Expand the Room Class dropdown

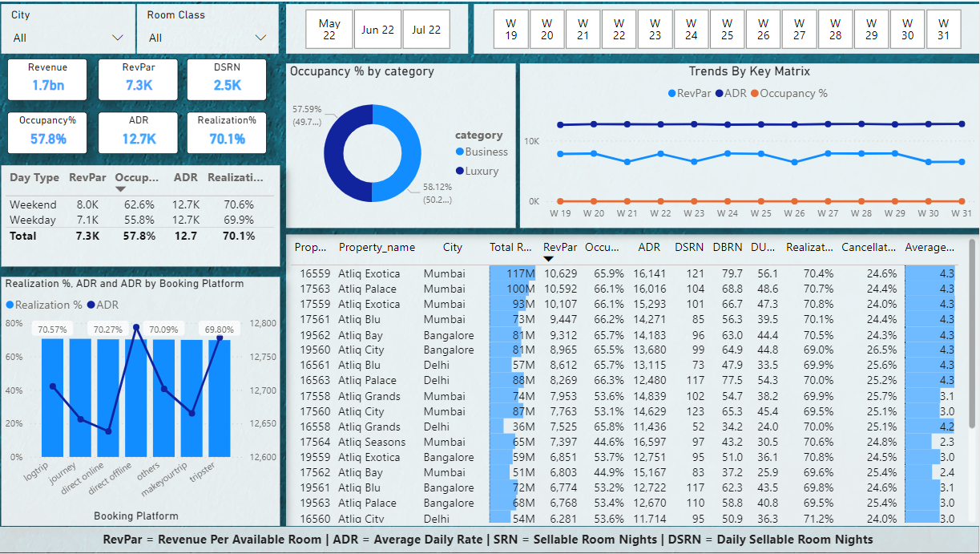[260, 38]
